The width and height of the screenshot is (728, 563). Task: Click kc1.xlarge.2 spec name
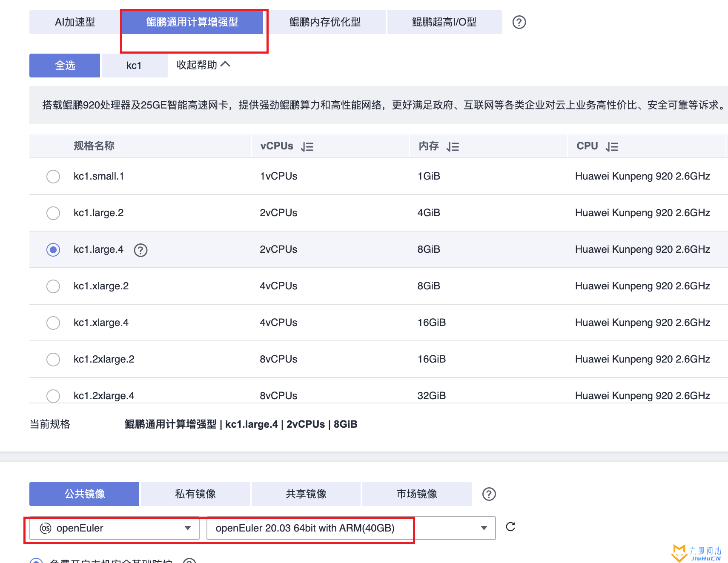pos(101,286)
